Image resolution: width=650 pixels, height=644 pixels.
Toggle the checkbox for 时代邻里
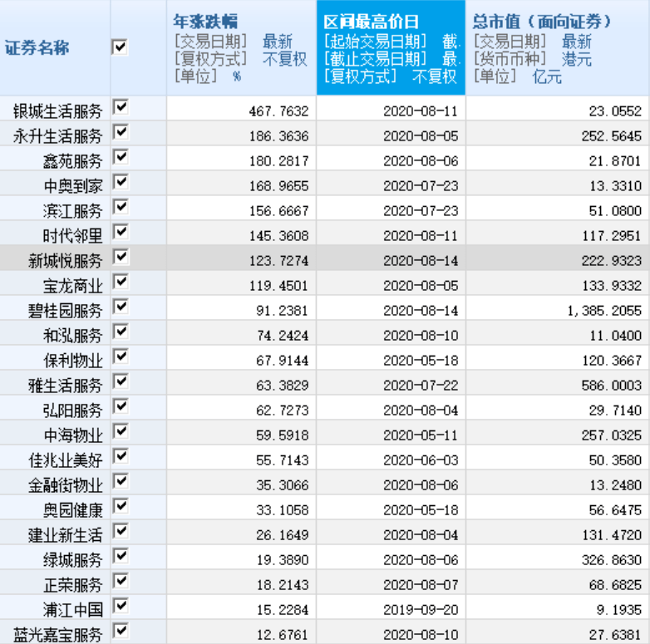pyautogui.click(x=121, y=232)
